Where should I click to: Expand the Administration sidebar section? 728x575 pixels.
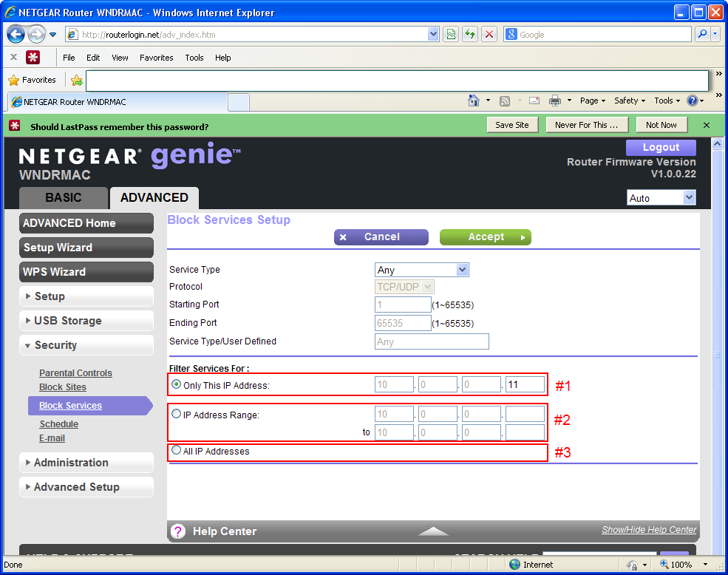[86, 463]
